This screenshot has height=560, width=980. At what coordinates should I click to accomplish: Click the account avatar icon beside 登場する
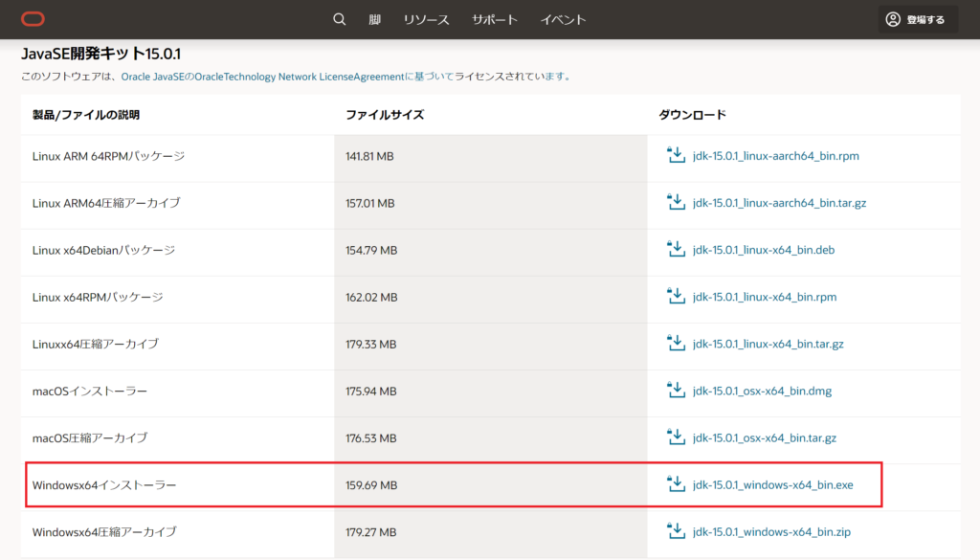pos(893,19)
